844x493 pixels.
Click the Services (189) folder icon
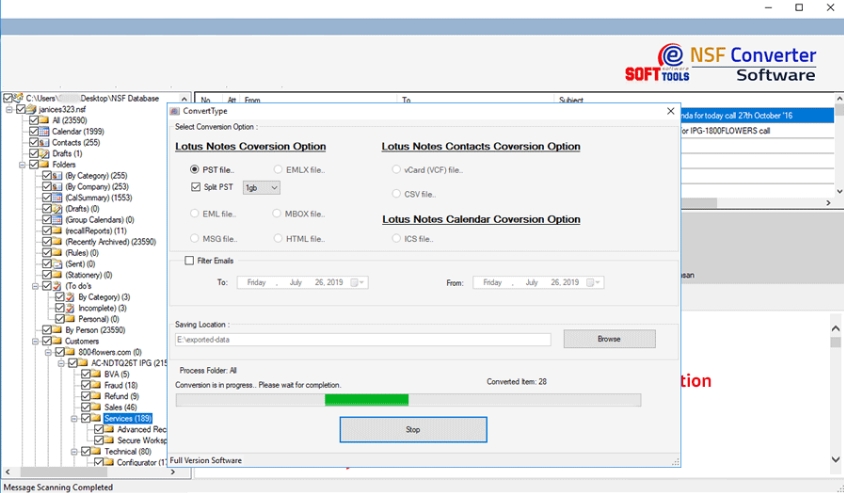point(97,418)
